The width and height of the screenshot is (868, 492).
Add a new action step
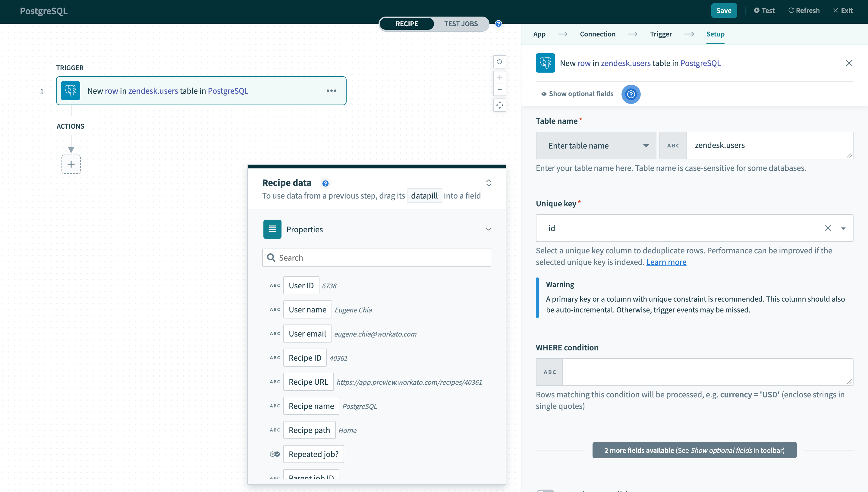coord(71,164)
